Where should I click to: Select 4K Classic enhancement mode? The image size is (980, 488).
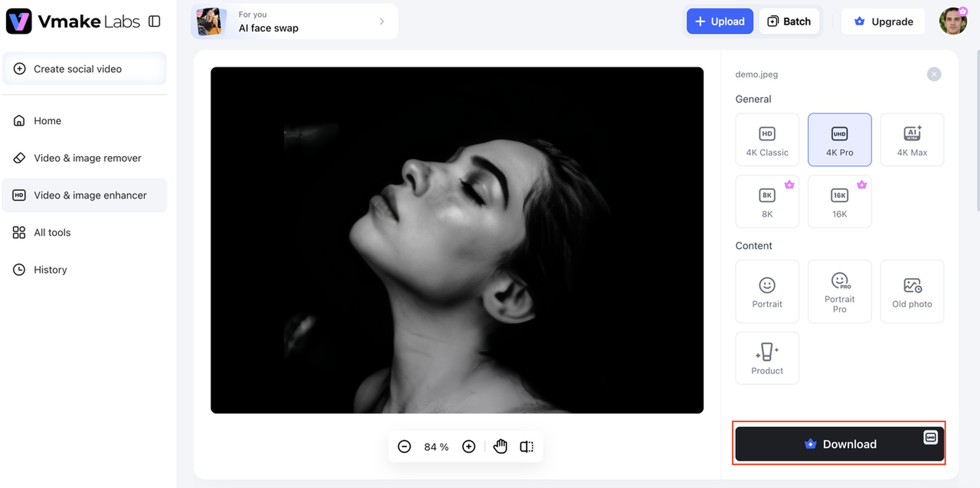pos(767,140)
